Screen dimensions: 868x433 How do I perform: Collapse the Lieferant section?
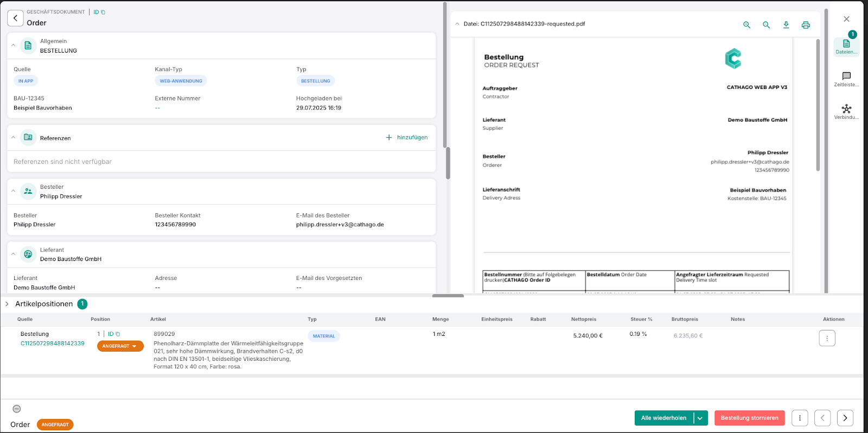(x=14, y=254)
